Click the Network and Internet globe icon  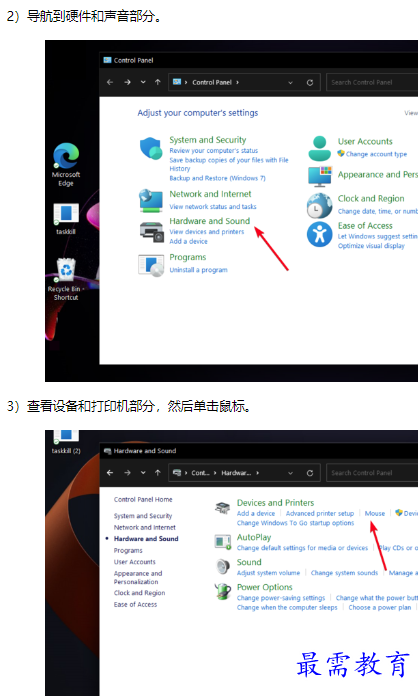(x=151, y=201)
